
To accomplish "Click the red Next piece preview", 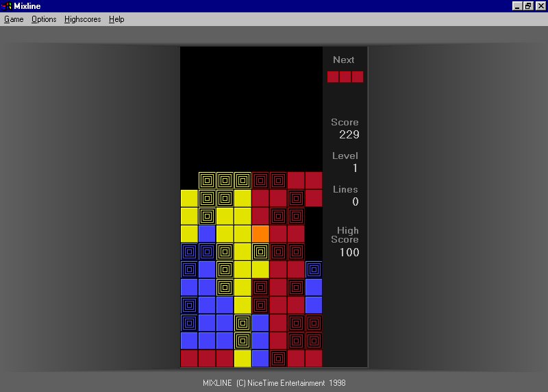I will point(345,77).
